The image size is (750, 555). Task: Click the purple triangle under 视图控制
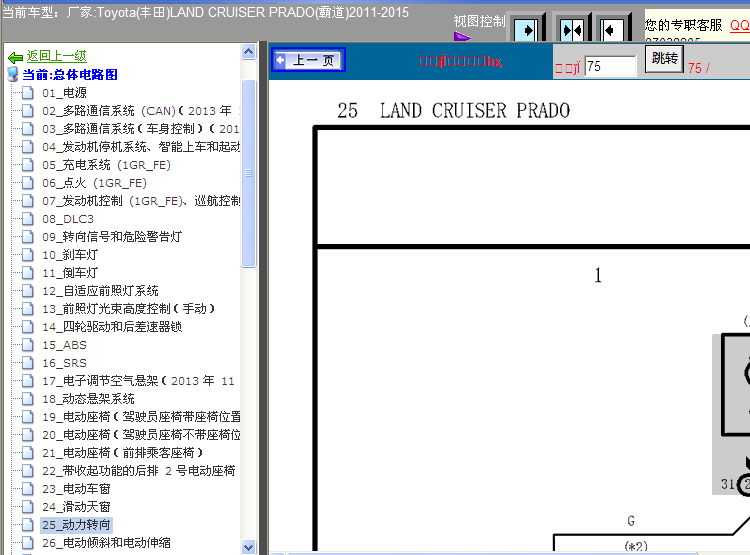pyautogui.click(x=462, y=36)
